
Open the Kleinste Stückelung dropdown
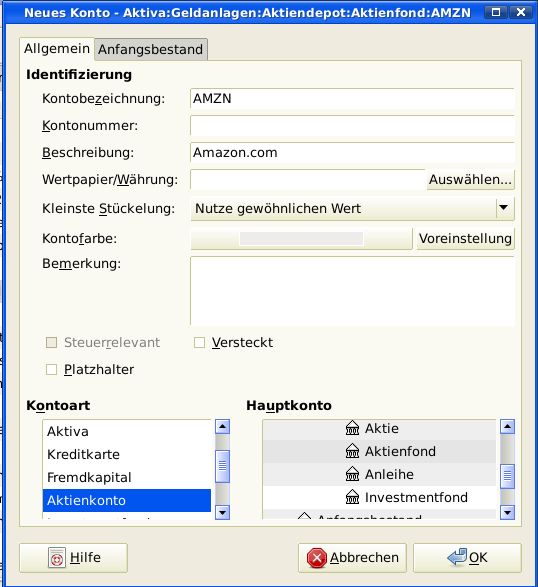click(x=352, y=209)
